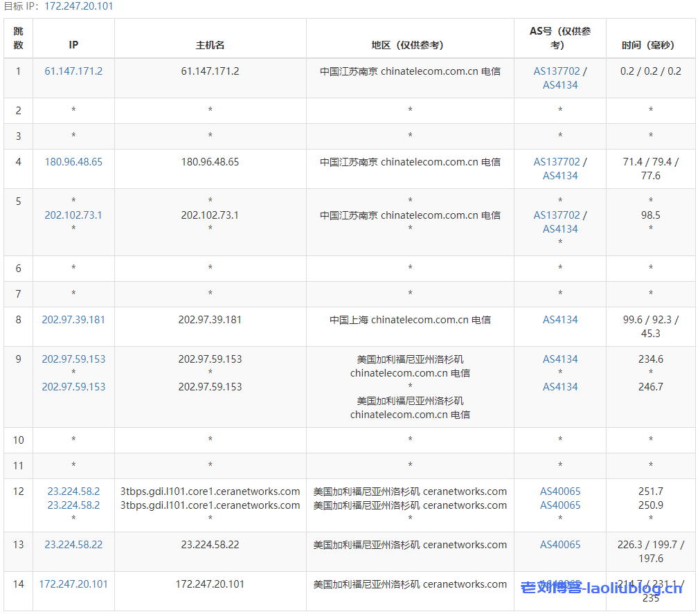Click the 中国上海 chinatelecom.com.cn region cell
Image resolution: width=700 pixels, height=614 pixels.
pos(410,320)
